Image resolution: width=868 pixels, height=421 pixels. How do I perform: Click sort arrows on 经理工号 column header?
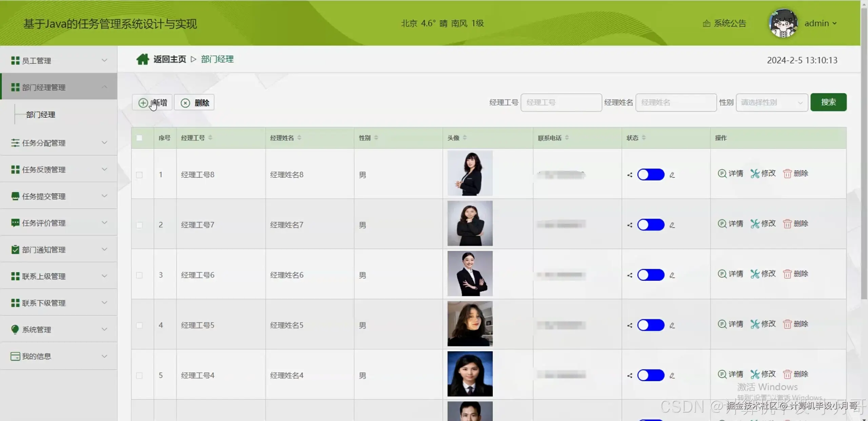point(210,138)
